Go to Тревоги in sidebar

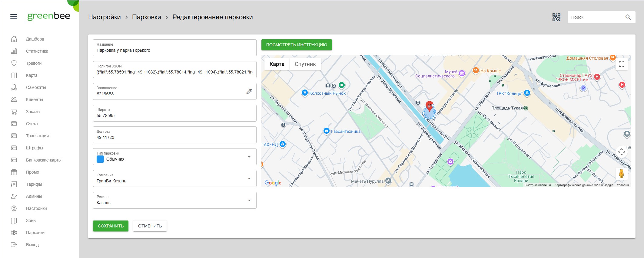(x=34, y=63)
